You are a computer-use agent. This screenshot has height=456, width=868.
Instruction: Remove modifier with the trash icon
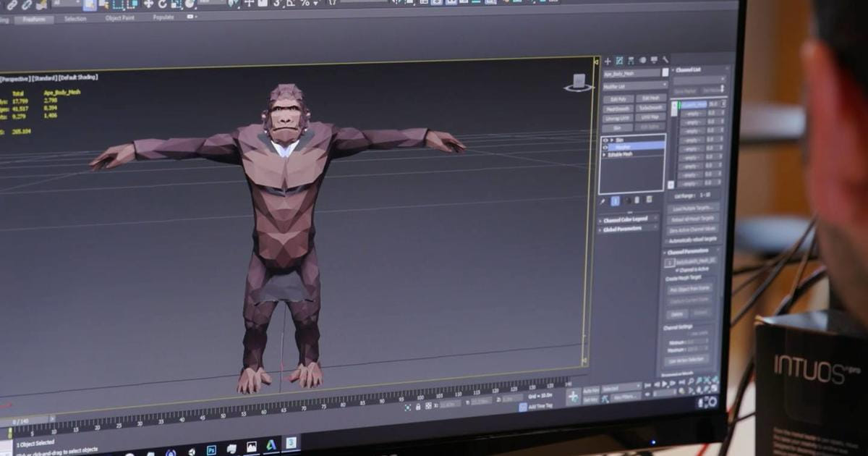(637, 200)
